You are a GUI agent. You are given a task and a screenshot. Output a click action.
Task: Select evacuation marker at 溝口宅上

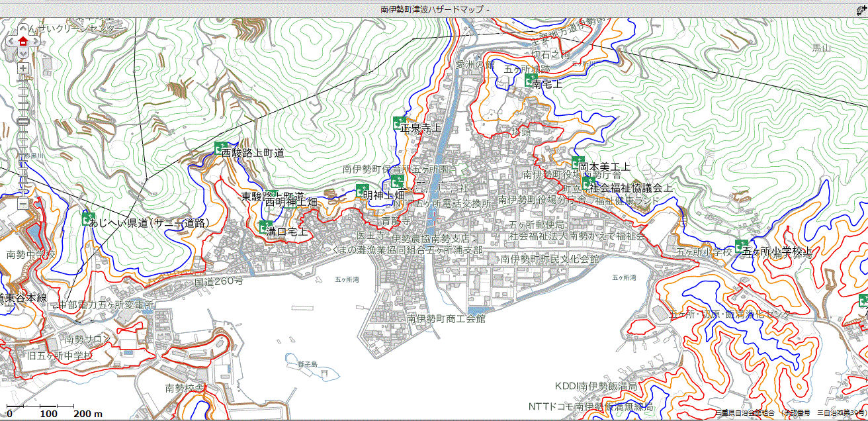pyautogui.click(x=265, y=227)
